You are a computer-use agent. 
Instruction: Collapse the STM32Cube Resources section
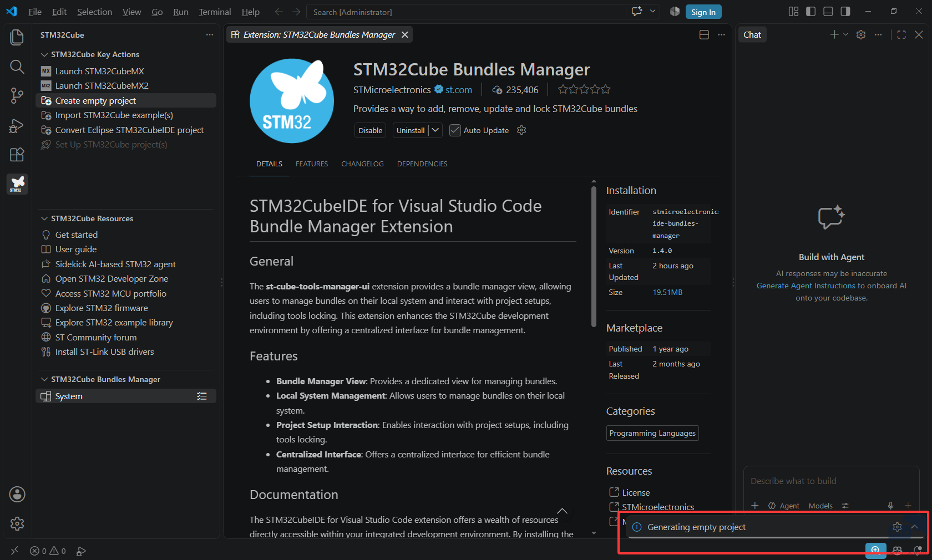click(x=44, y=218)
